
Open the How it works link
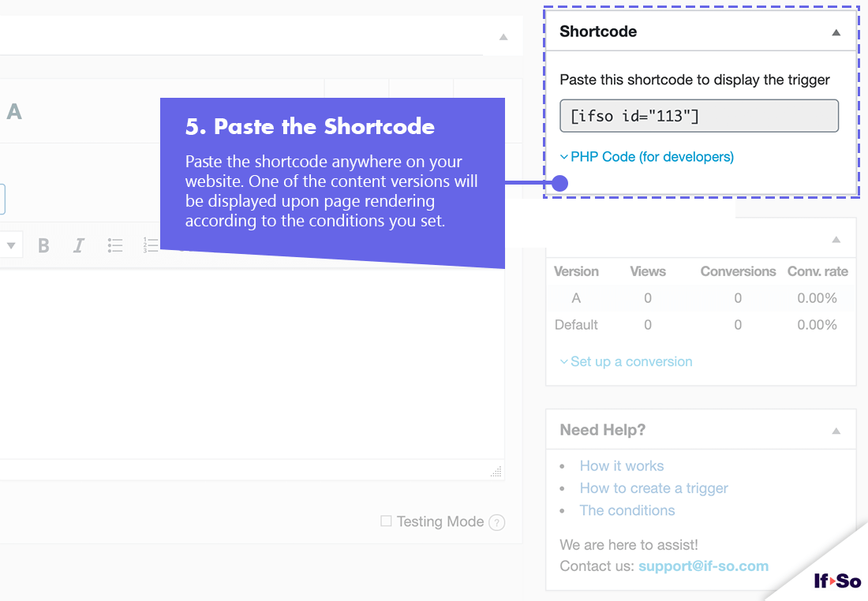click(622, 466)
